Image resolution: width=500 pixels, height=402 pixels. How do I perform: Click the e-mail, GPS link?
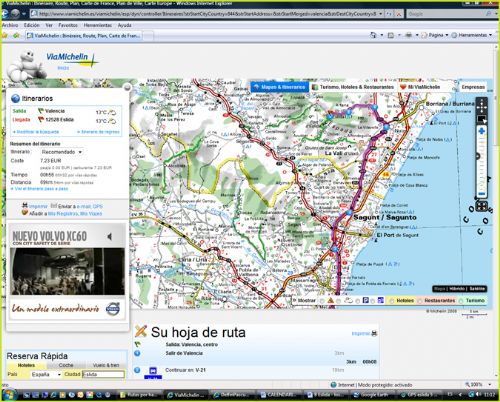click(x=90, y=206)
